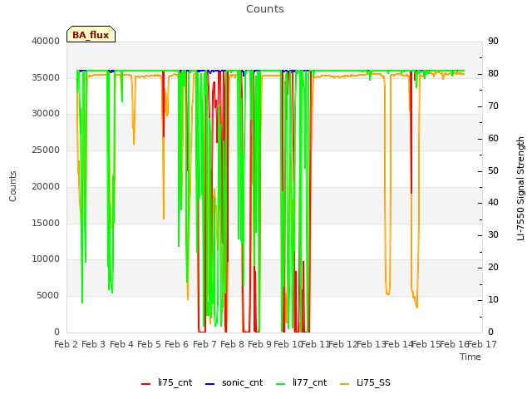Image resolution: width=532 pixels, height=399 pixels.
Task: Click the 30000 tick label
Action: 46,113
